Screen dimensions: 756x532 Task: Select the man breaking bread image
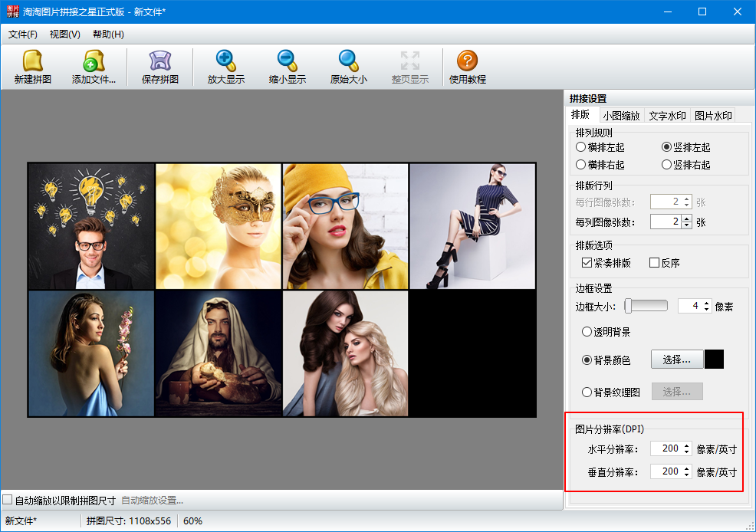[x=219, y=353]
